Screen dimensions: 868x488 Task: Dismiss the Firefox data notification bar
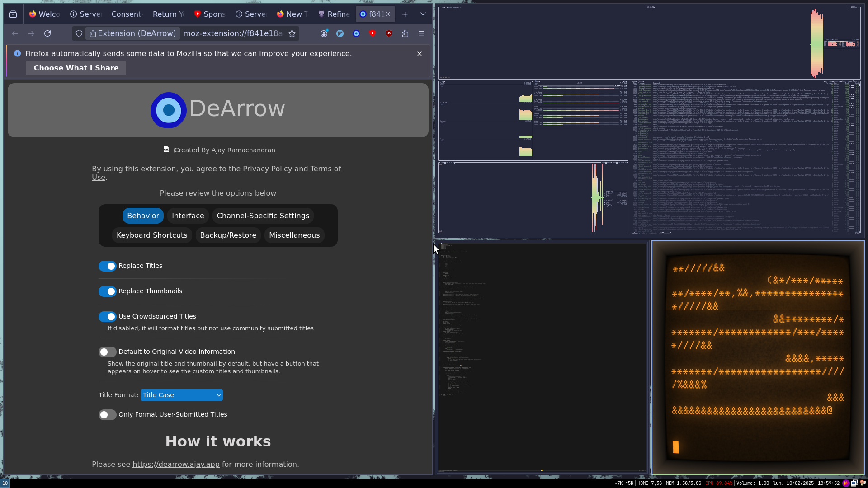420,54
